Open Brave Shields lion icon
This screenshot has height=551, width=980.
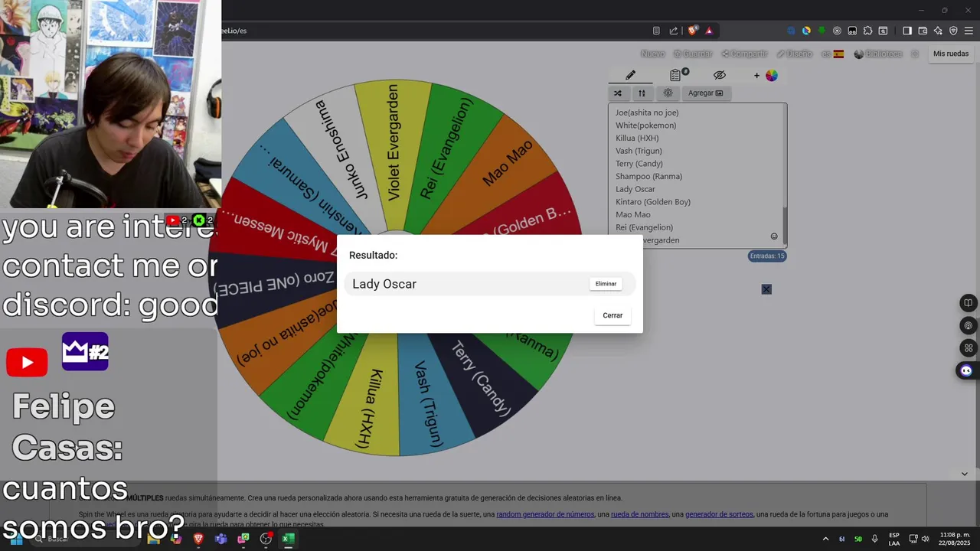coord(693,31)
